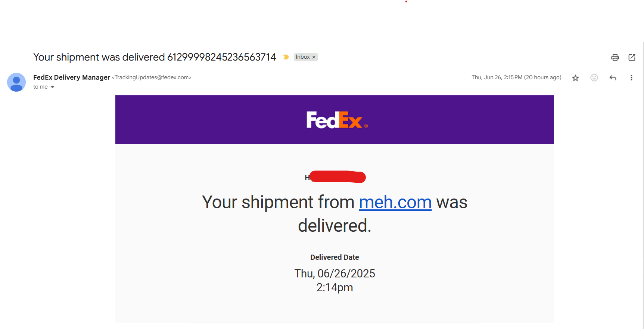This screenshot has width=644, height=329.
Task: Open the More options three-dot menu
Action: 631,78
